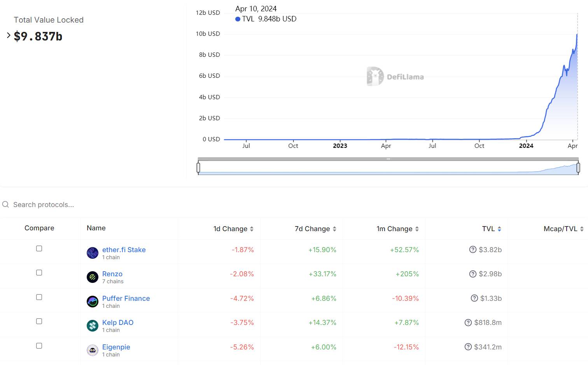Click Renzo's +205% monthly change value
Screen dimensions: 588x365
pyautogui.click(x=407, y=274)
